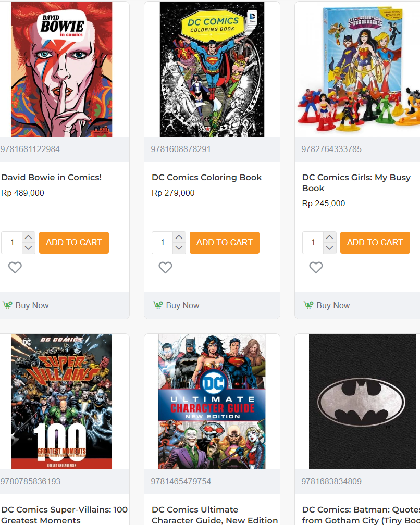Decrease quantity for David Bowie in Comics
Image resolution: width=420 pixels, height=525 pixels.
click(29, 248)
